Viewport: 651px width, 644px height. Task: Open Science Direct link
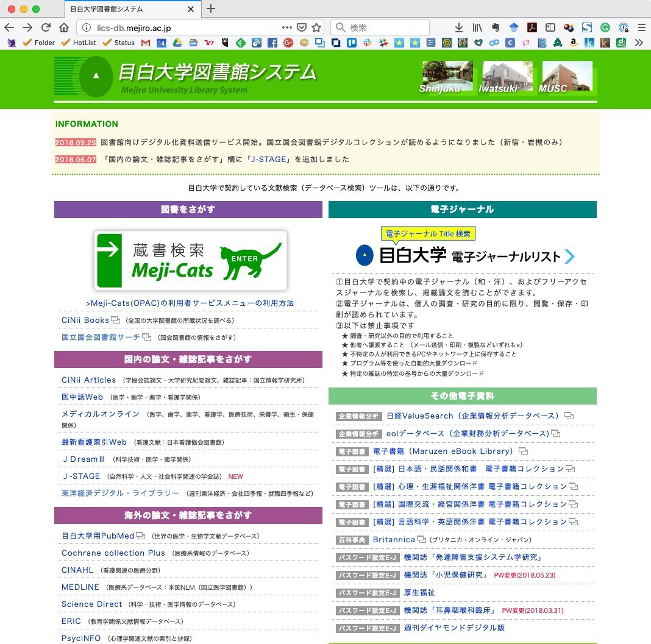92,604
